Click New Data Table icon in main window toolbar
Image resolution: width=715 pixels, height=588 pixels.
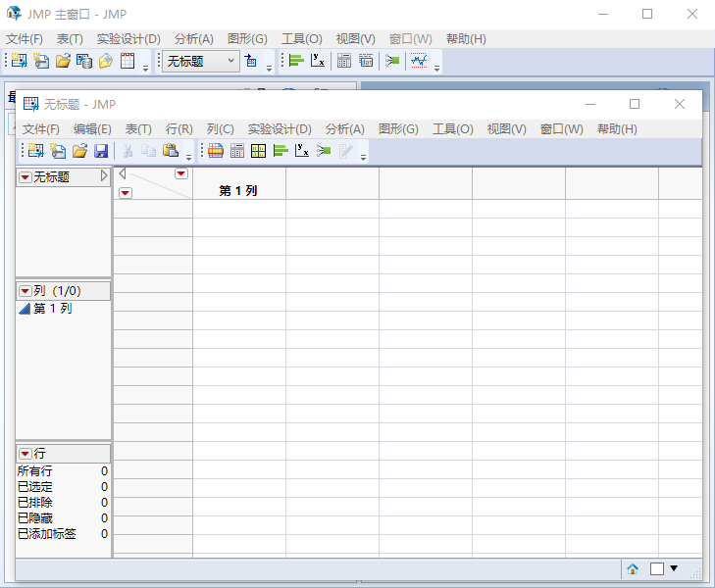(20, 61)
